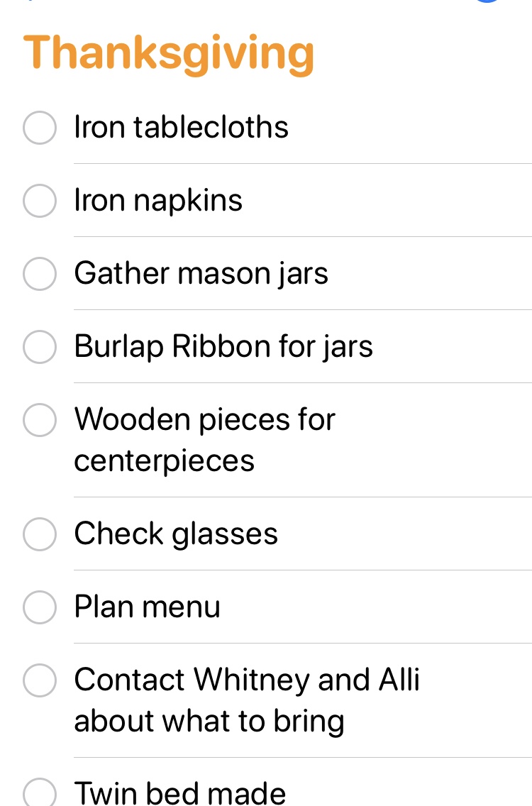The width and height of the screenshot is (532, 806).
Task: Mark Contact Whitney and Alli as done
Action: (40, 680)
